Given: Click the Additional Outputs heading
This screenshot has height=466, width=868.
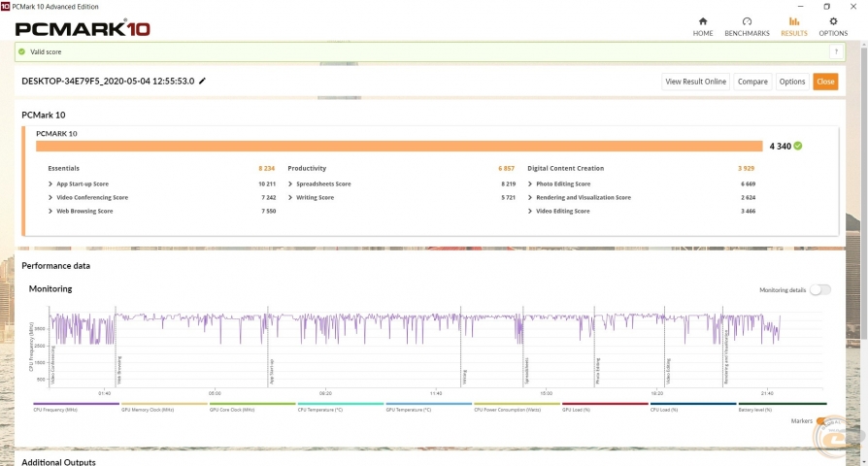Looking at the screenshot, I should click(58, 461).
